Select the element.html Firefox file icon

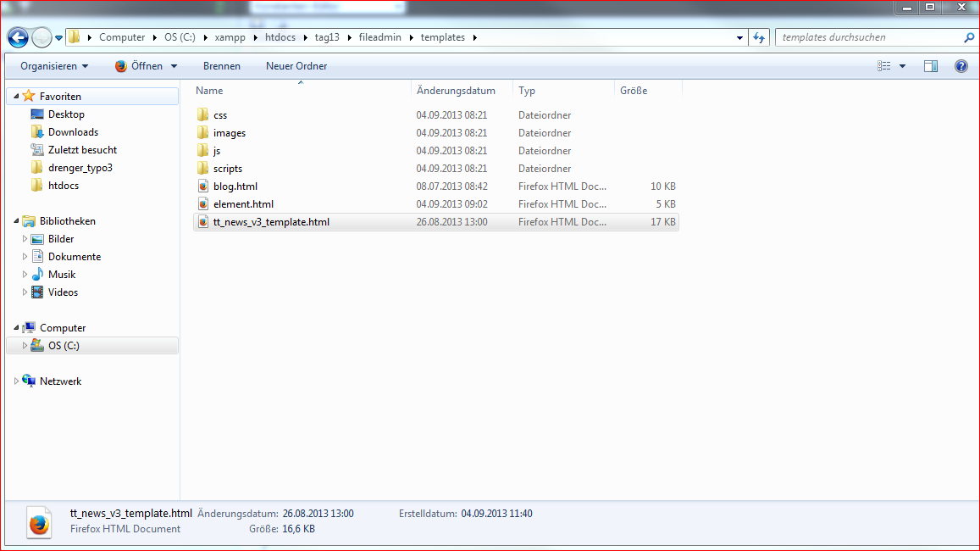point(203,204)
